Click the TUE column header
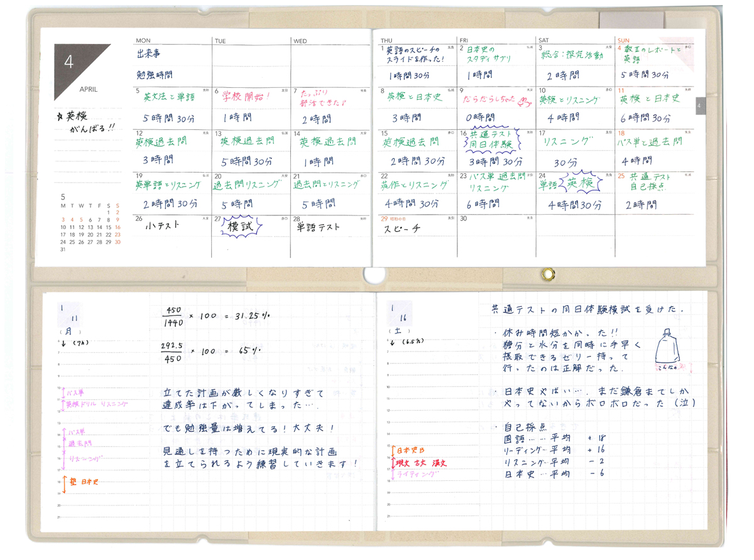Screen dimensions: 754x560 [x=221, y=41]
